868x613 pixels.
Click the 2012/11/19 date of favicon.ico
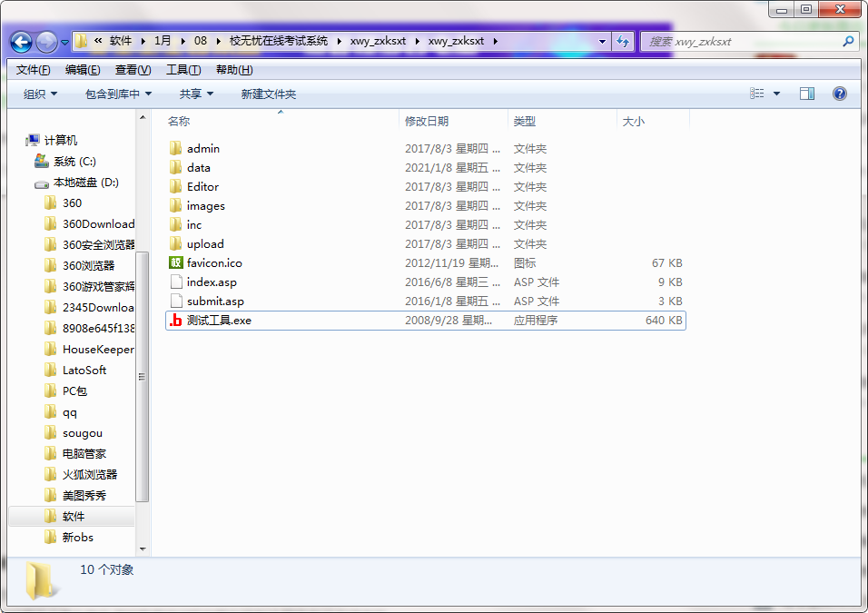point(451,263)
